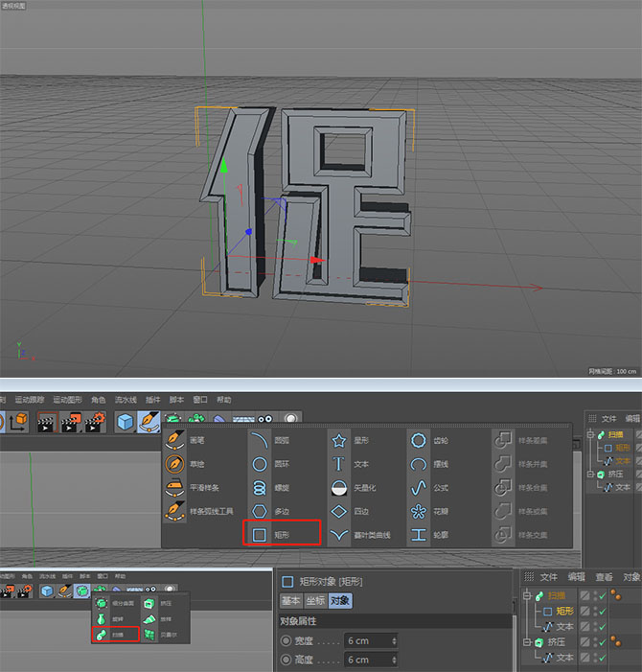Collapse the 扫描 node in upper object panel
The width and height of the screenshot is (642, 672).
(590, 434)
